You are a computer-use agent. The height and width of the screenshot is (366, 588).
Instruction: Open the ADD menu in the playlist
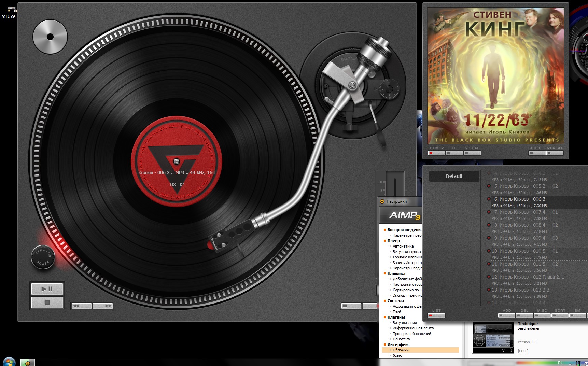(507, 315)
